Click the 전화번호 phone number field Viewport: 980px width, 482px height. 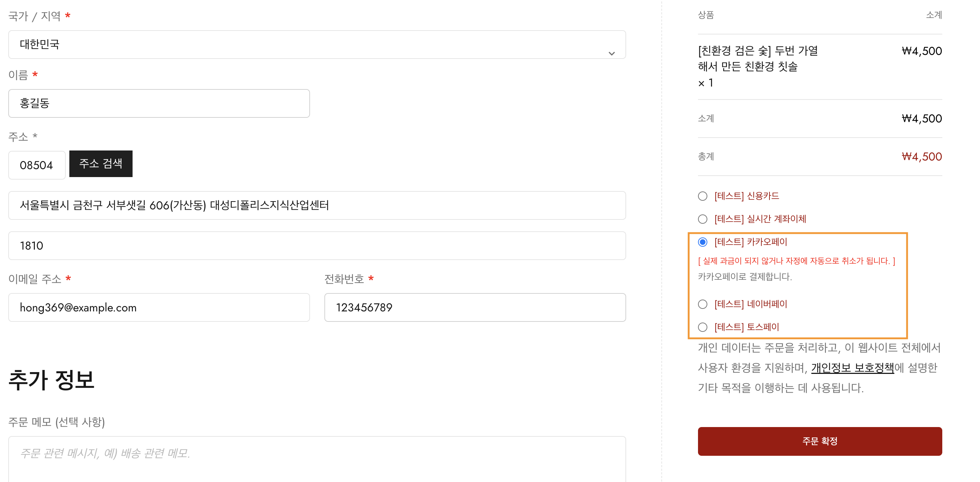point(475,307)
